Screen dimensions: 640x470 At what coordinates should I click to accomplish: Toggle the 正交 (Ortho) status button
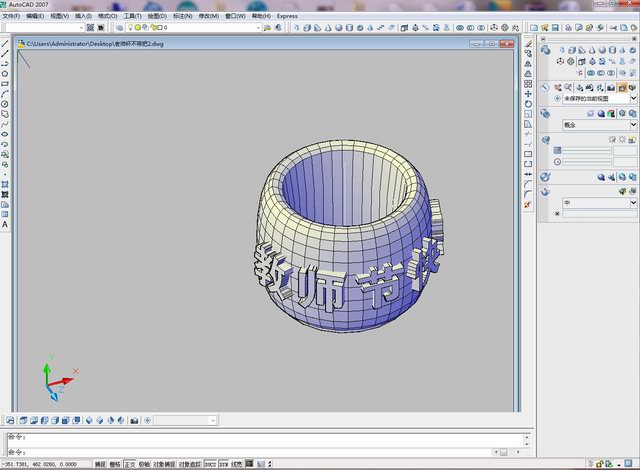pyautogui.click(x=129, y=464)
